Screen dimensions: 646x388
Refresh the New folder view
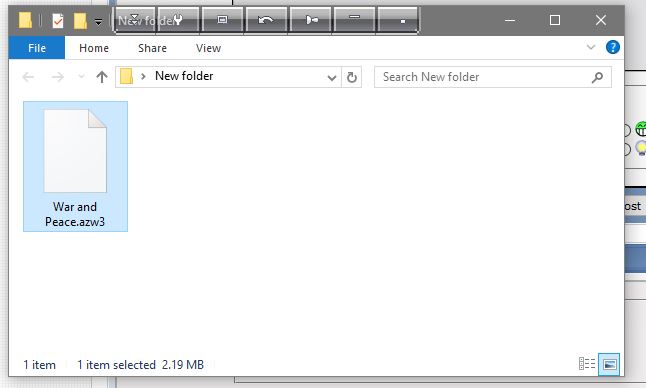(x=351, y=77)
